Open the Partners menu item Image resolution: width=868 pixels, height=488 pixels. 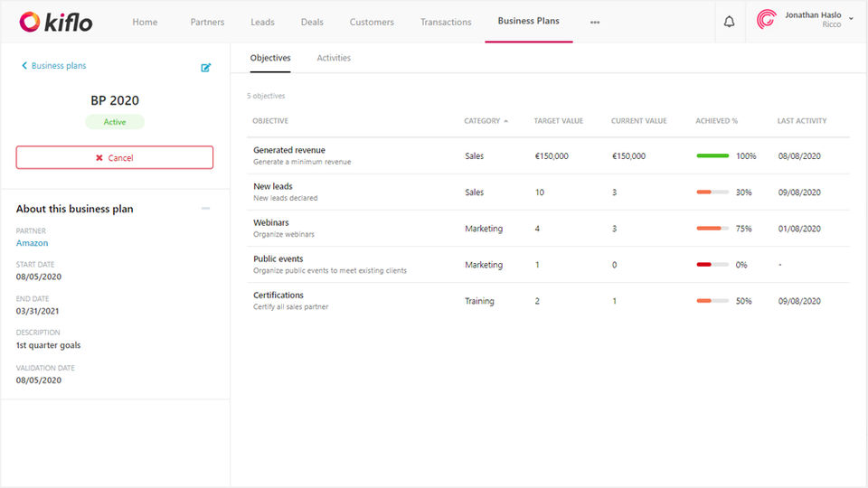pyautogui.click(x=207, y=22)
